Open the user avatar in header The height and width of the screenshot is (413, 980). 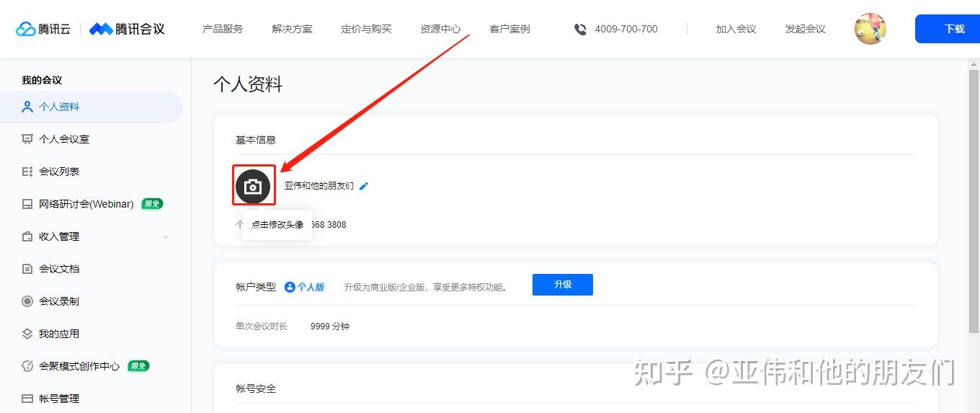[870, 29]
